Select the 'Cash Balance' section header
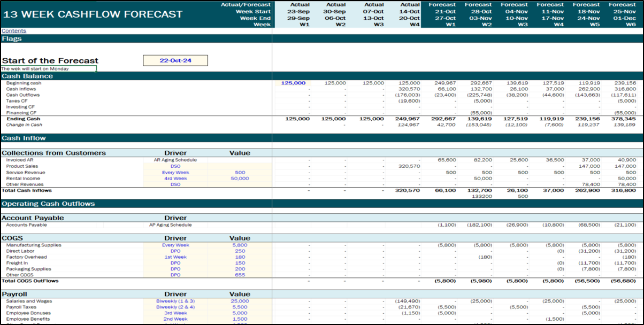Viewport: 644px width, 325px height. (x=27, y=76)
